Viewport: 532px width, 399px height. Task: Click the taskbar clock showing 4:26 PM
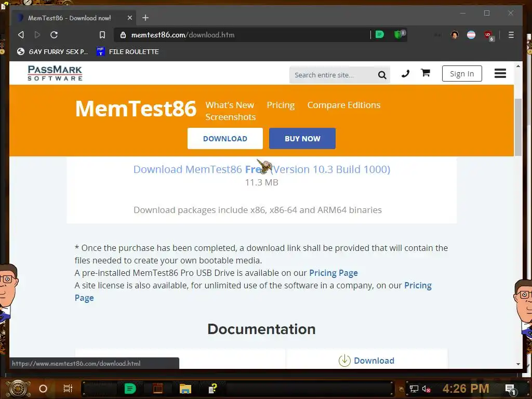click(x=465, y=389)
